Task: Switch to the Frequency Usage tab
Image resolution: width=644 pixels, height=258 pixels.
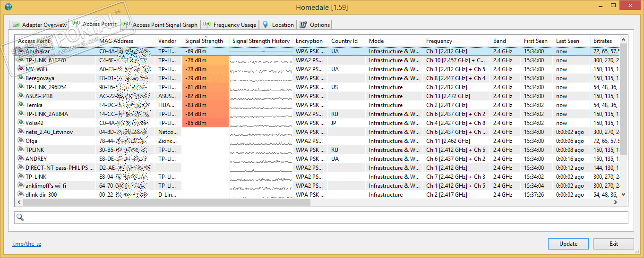Action: (x=230, y=25)
